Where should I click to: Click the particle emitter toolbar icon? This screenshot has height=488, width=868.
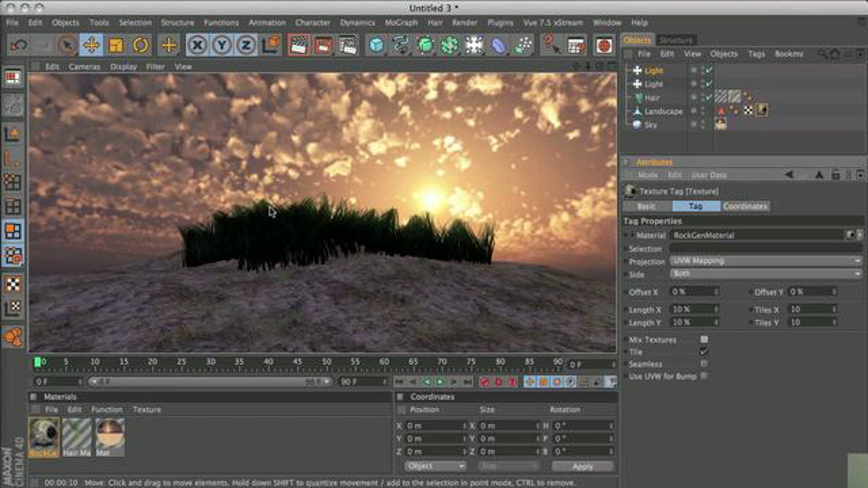[x=523, y=46]
